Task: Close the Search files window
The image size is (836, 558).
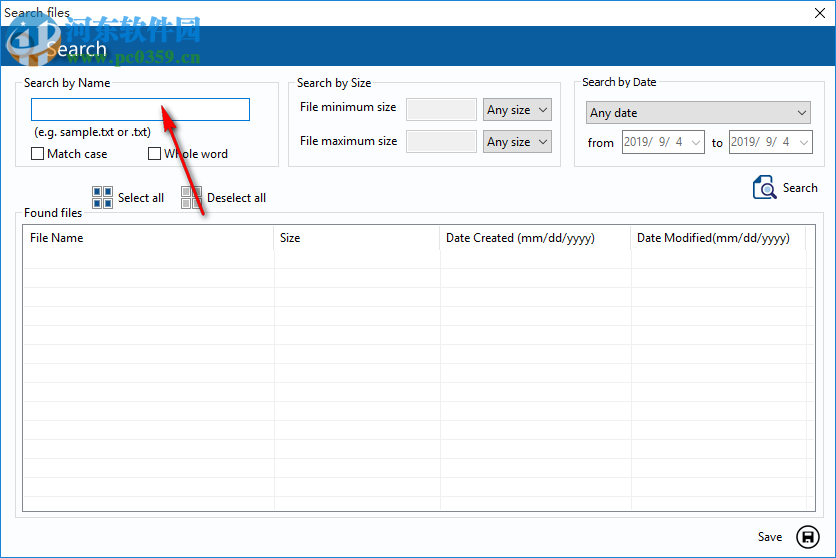Action: [x=820, y=13]
